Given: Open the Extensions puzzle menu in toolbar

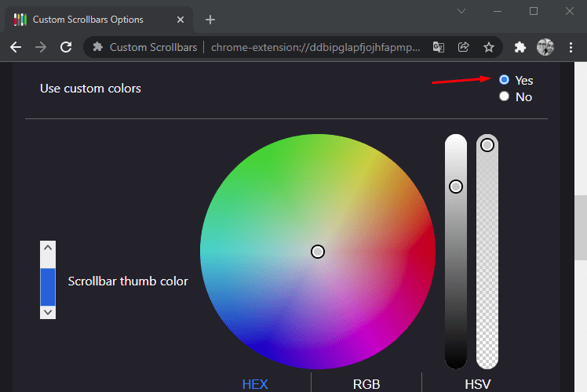Looking at the screenshot, I should click(520, 47).
